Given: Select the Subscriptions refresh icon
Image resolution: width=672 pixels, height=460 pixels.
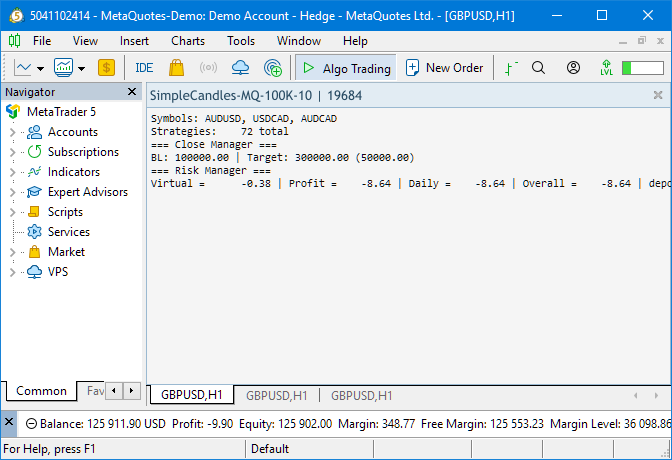Looking at the screenshot, I should tap(34, 152).
